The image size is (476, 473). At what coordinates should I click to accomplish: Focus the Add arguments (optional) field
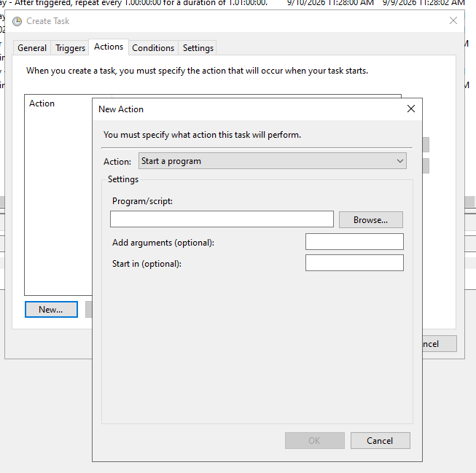click(x=354, y=242)
